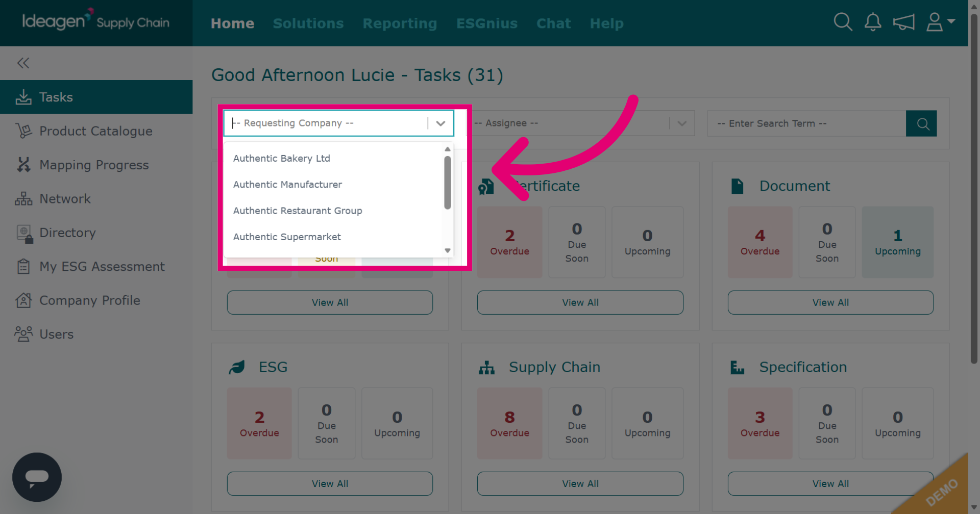Screen dimensions: 980x514
Task: Click the My ESG Assessment clipboard icon
Action: pos(23,266)
